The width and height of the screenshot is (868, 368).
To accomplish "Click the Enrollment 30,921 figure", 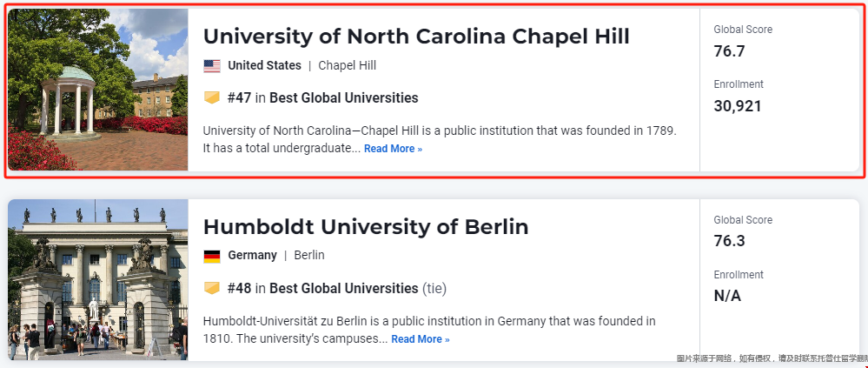I will (738, 106).
